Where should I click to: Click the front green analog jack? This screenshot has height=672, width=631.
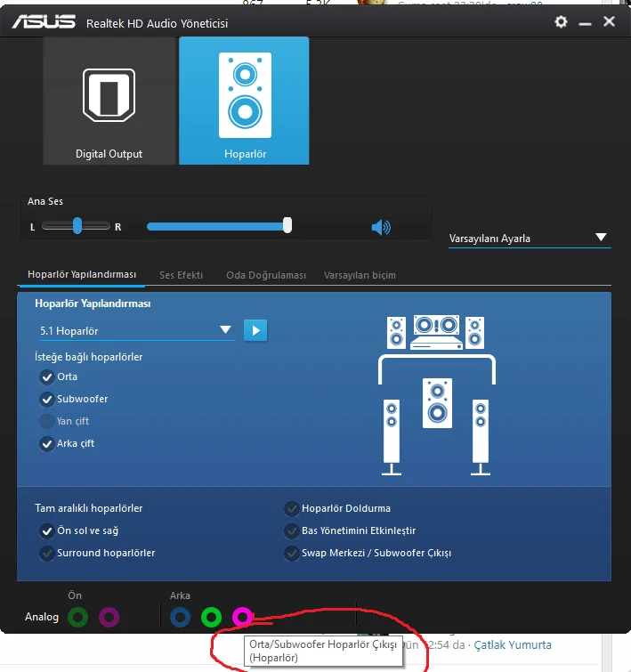pyautogui.click(x=78, y=617)
